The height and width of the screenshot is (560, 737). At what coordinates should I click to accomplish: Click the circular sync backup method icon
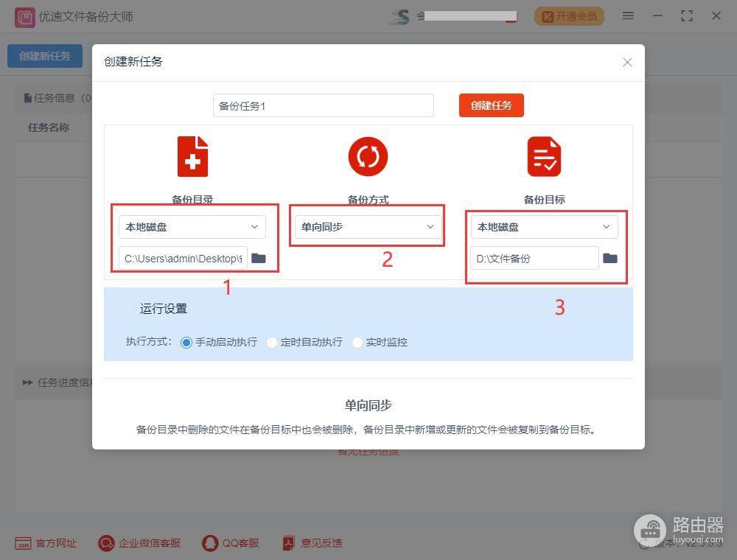tap(368, 156)
